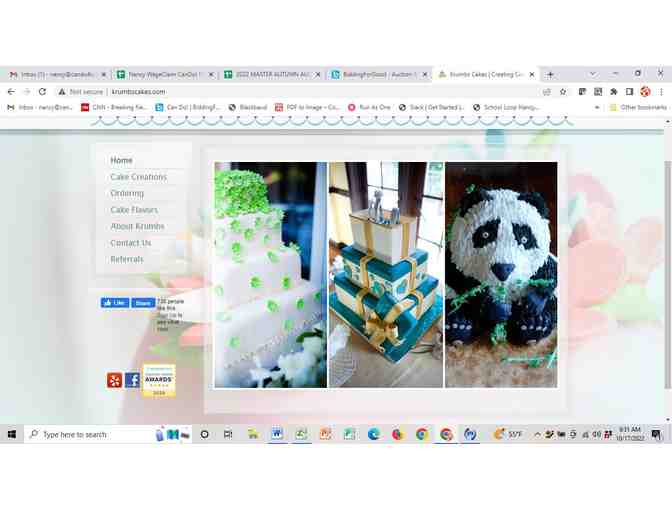Image resolution: width=672 pixels, height=510 pixels.
Task: Switch to the BiddingForGood Auction tab
Action: (x=379, y=74)
